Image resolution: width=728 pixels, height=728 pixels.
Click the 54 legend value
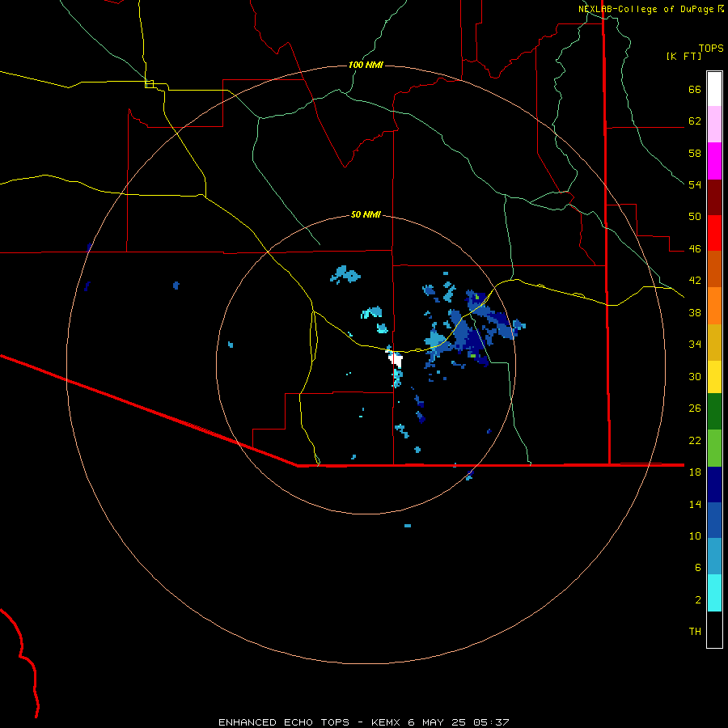pos(695,184)
